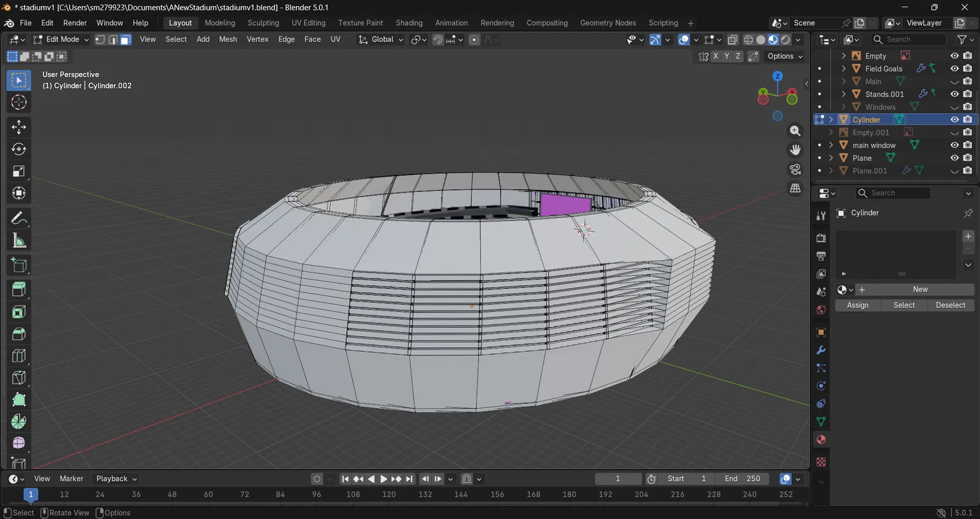Click the End frame field
Screen dimensions: 980x519
[x=742, y=479]
